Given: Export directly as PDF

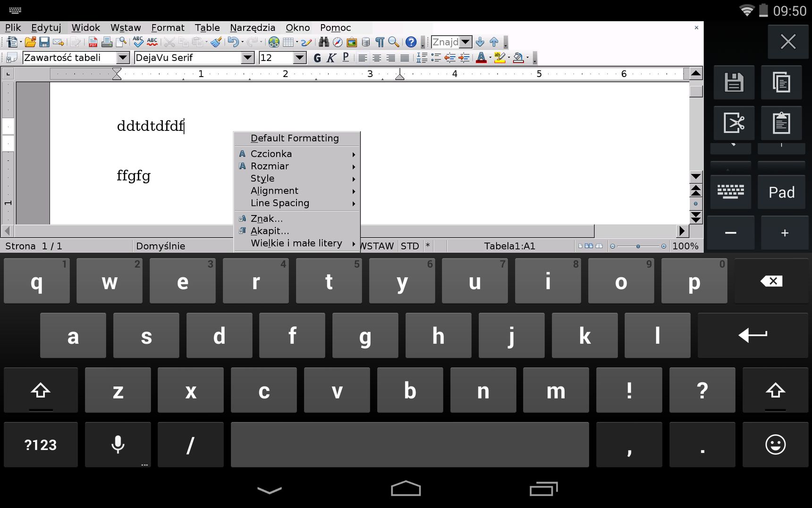Looking at the screenshot, I should tap(93, 42).
